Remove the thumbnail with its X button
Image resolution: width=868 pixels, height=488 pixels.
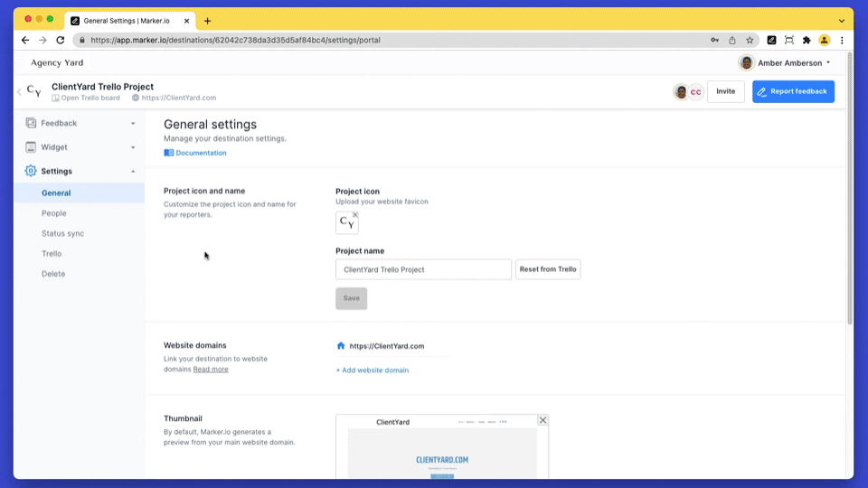coord(543,420)
